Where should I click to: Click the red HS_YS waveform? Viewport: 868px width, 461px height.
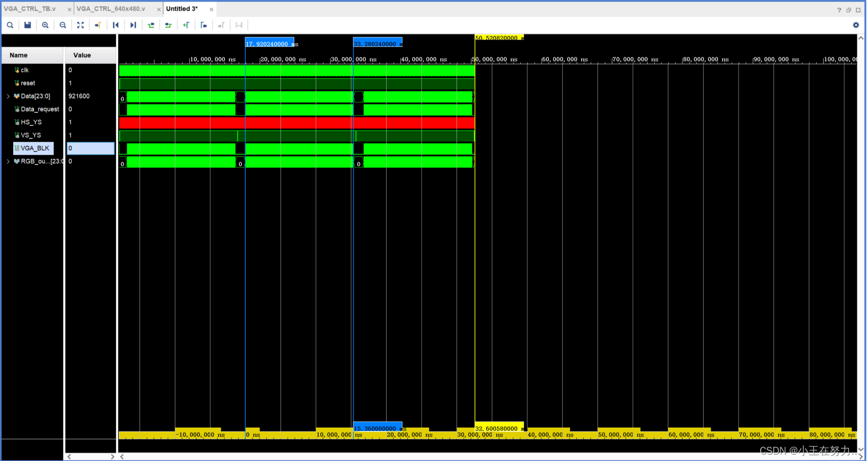297,123
